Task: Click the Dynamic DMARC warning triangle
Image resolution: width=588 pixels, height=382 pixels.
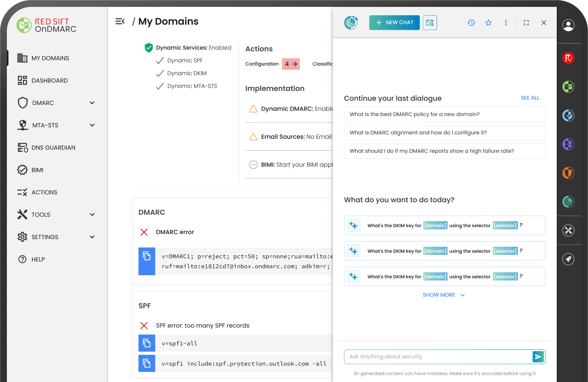Action: 253,109
